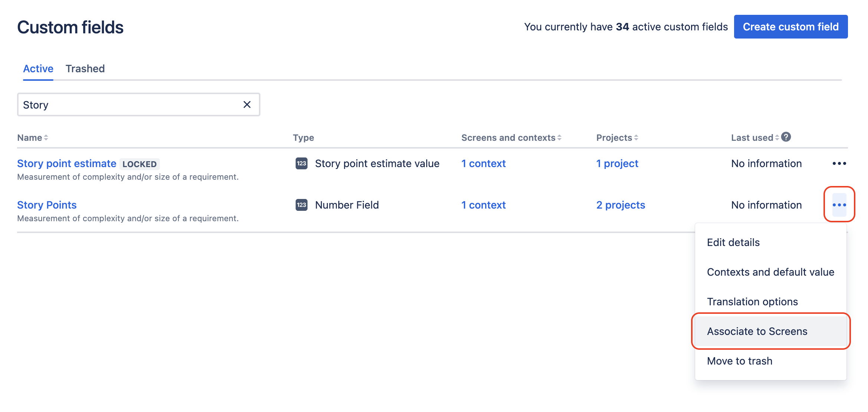Open Story Points field link
This screenshot has width=868, height=412.
click(x=47, y=205)
